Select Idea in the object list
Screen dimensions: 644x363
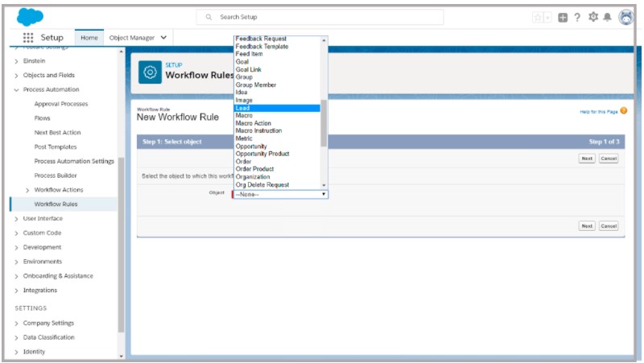pyautogui.click(x=242, y=93)
